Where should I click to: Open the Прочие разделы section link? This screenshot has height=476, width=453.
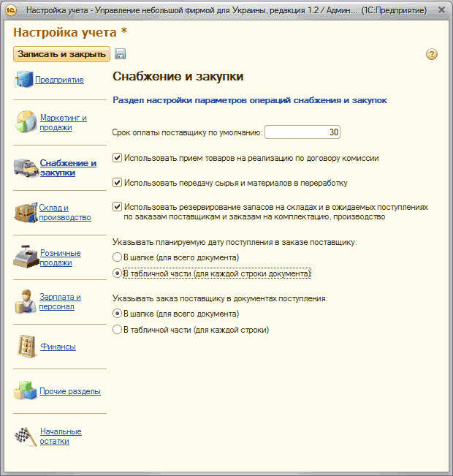coord(70,391)
